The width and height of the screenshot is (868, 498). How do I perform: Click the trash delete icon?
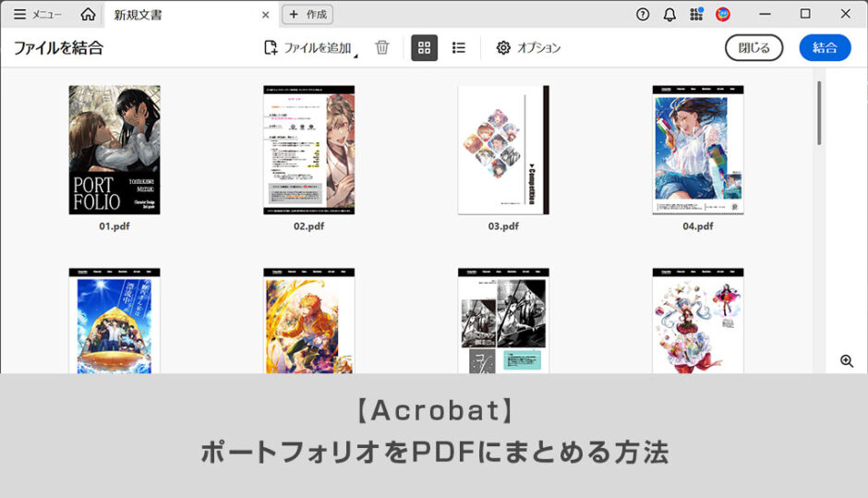point(382,48)
